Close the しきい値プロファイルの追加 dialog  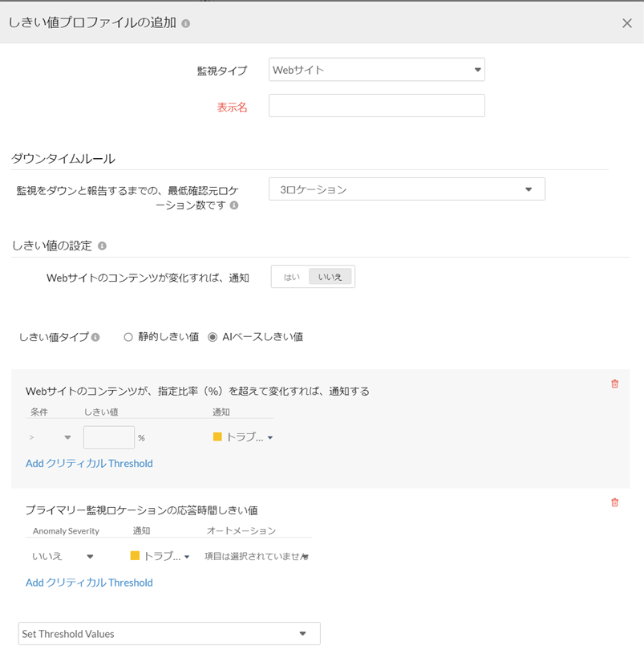(x=626, y=23)
